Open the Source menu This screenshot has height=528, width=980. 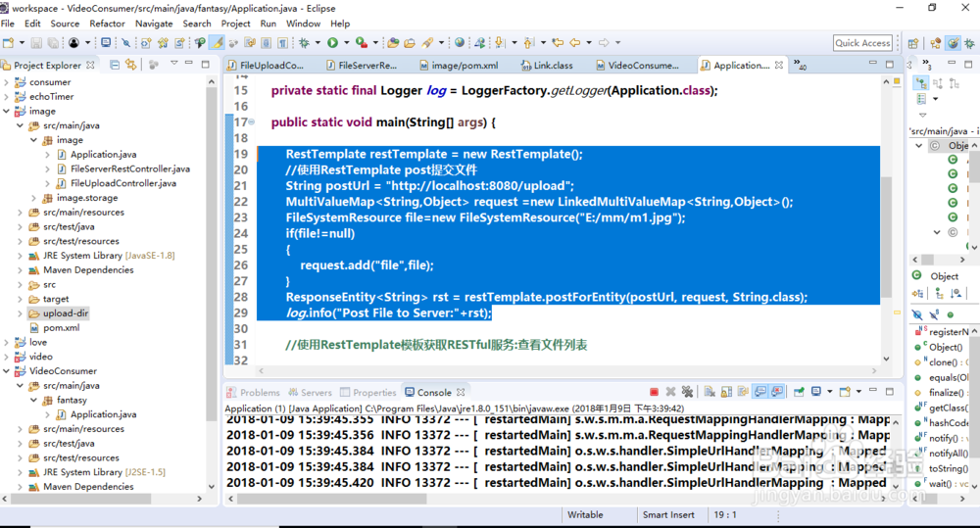[x=65, y=24]
